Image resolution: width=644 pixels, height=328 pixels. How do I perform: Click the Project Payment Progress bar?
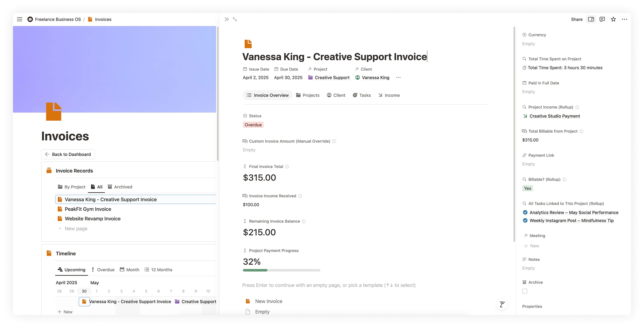pyautogui.click(x=281, y=270)
